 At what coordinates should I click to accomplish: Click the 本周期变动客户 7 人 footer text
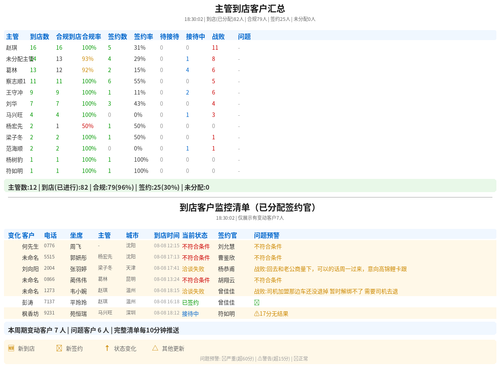point(37,330)
